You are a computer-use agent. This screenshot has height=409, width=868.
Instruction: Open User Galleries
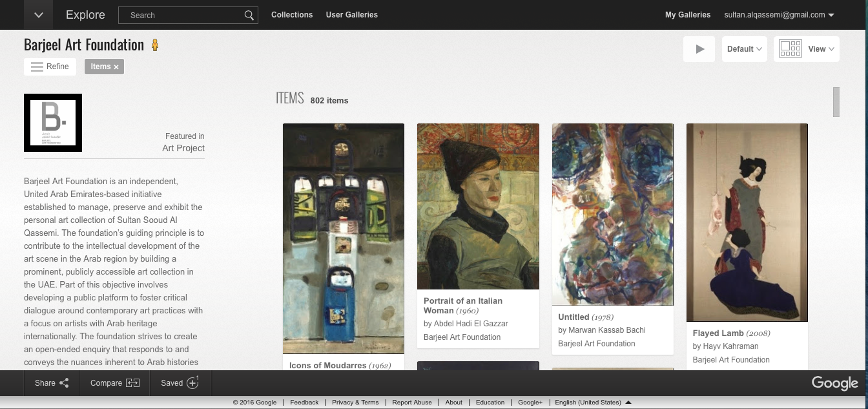352,15
